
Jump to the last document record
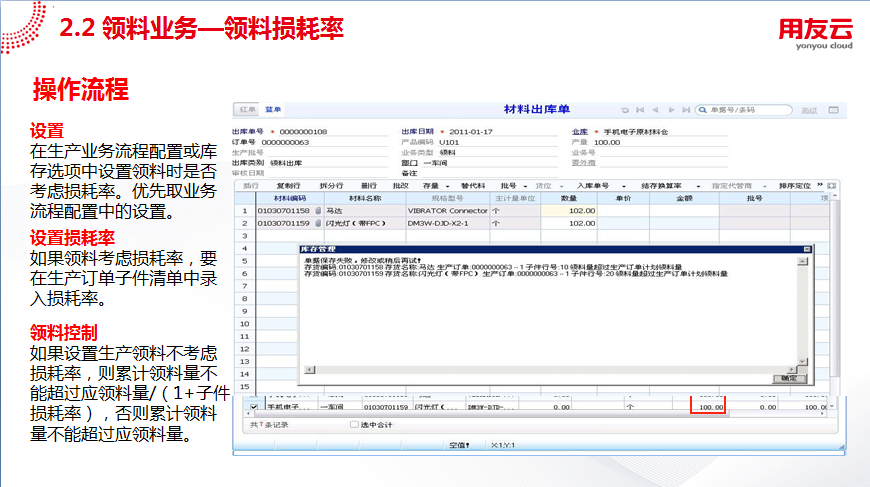[685, 110]
